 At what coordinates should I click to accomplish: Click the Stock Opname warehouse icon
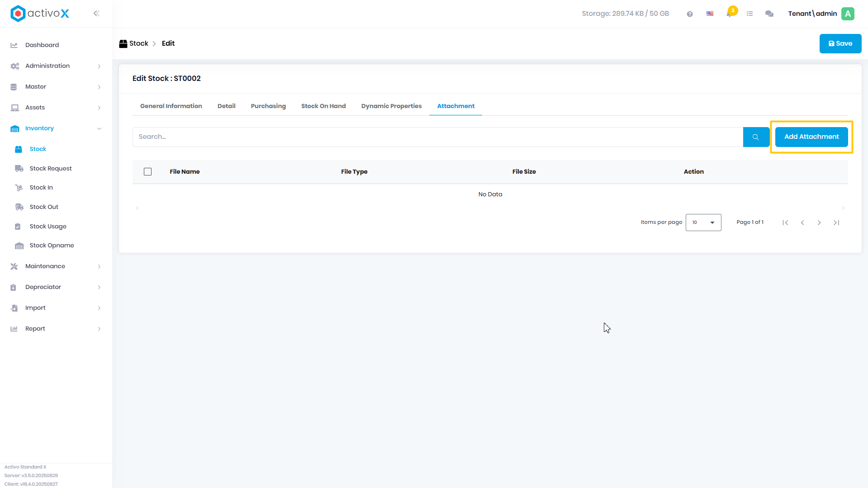(19, 246)
